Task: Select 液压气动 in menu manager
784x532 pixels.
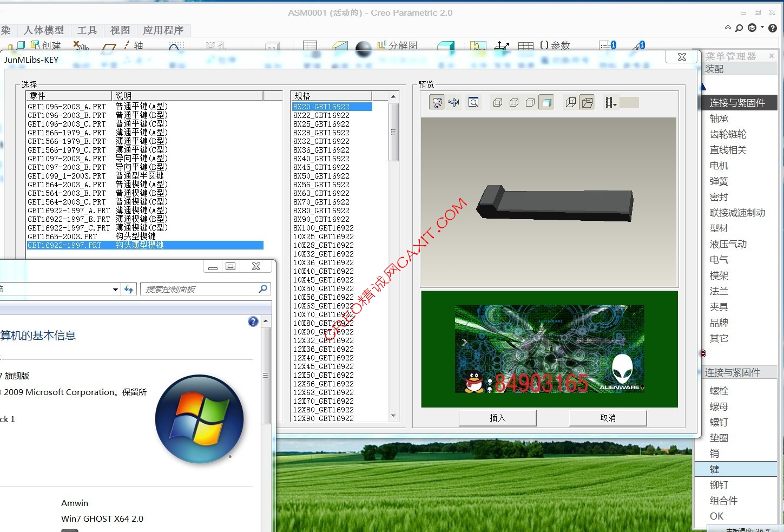Action: tap(728, 244)
